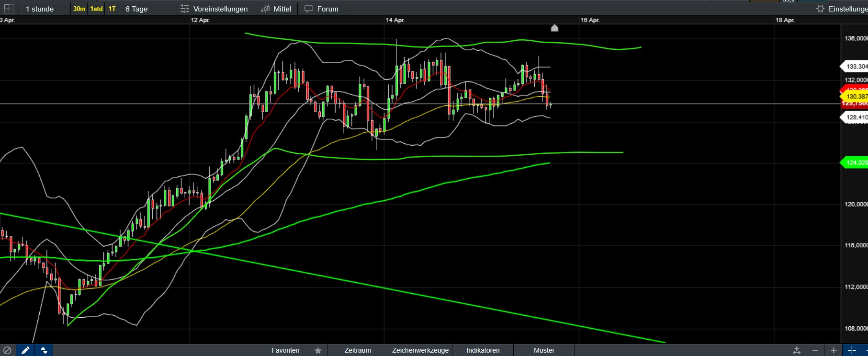Select the 30m interval shortcut
The width and height of the screenshot is (868, 356).
79,9
